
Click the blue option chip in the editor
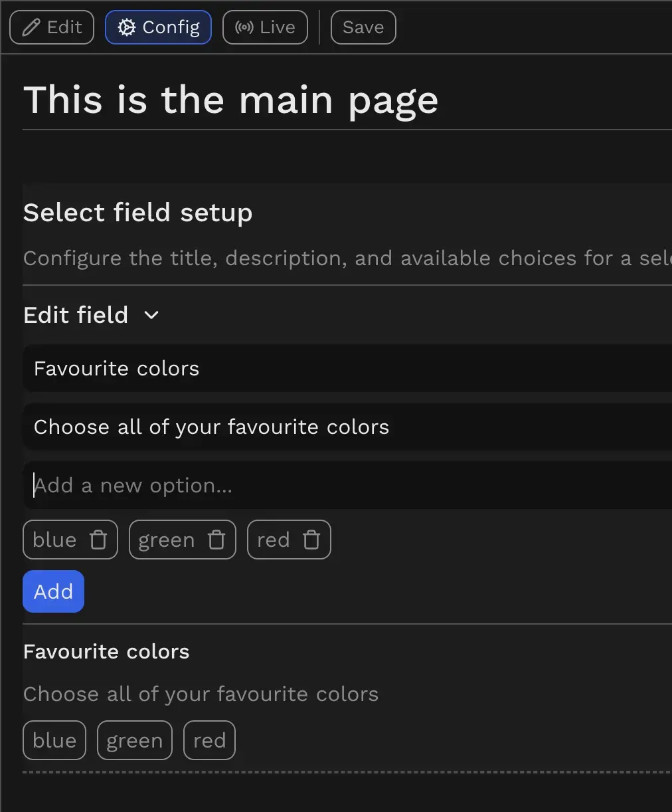(55, 540)
